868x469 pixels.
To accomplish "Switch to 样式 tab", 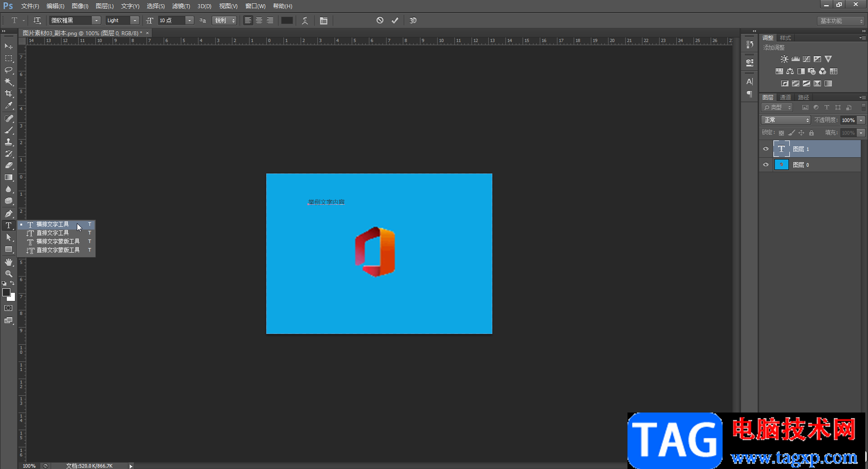I will (x=786, y=38).
